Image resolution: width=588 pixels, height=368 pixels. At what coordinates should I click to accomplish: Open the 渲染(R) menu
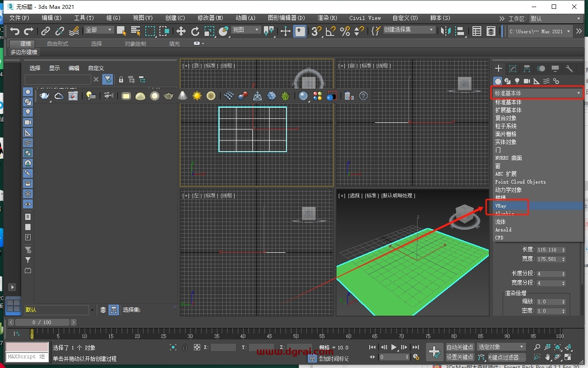pyautogui.click(x=327, y=18)
